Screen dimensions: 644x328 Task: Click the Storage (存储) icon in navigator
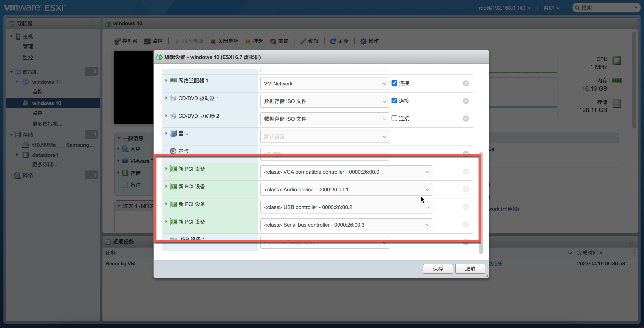coord(18,135)
